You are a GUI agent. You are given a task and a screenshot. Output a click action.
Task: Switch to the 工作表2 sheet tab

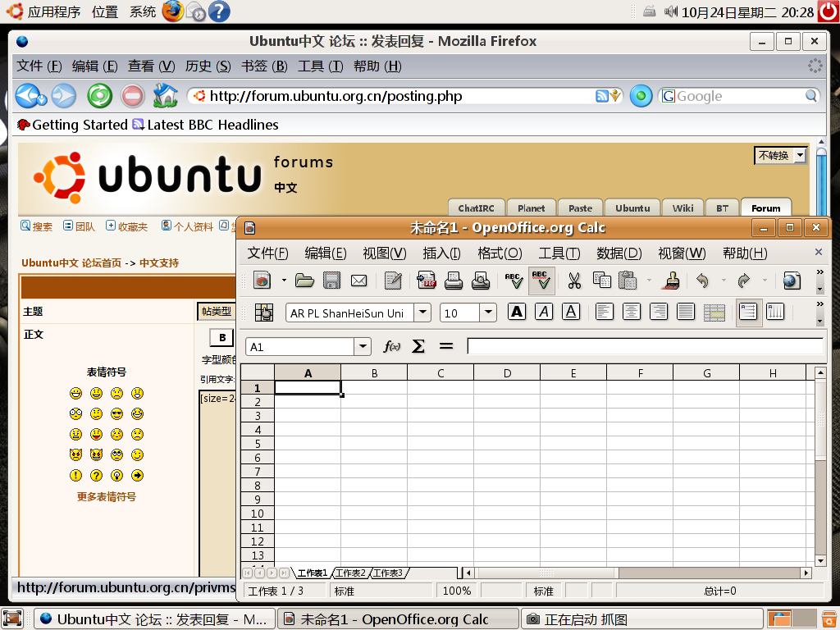click(350, 573)
